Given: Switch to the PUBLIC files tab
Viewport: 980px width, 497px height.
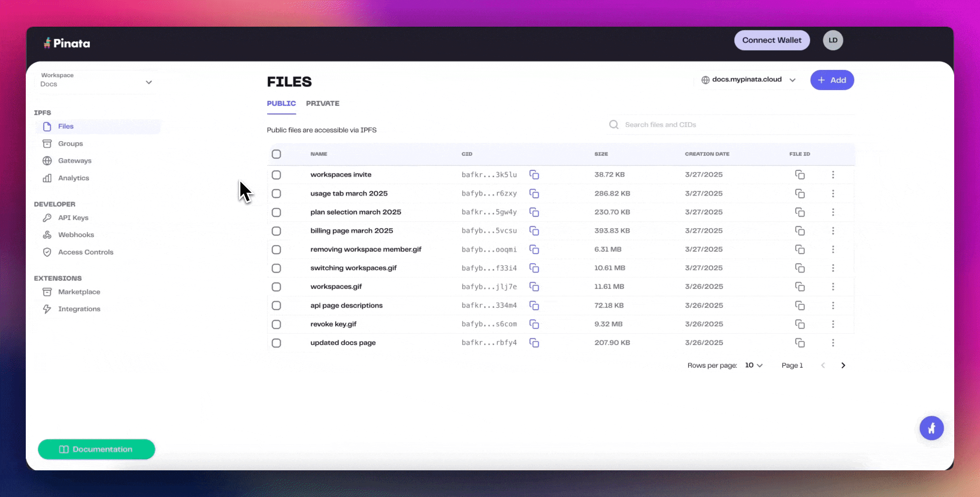Looking at the screenshot, I should [281, 104].
